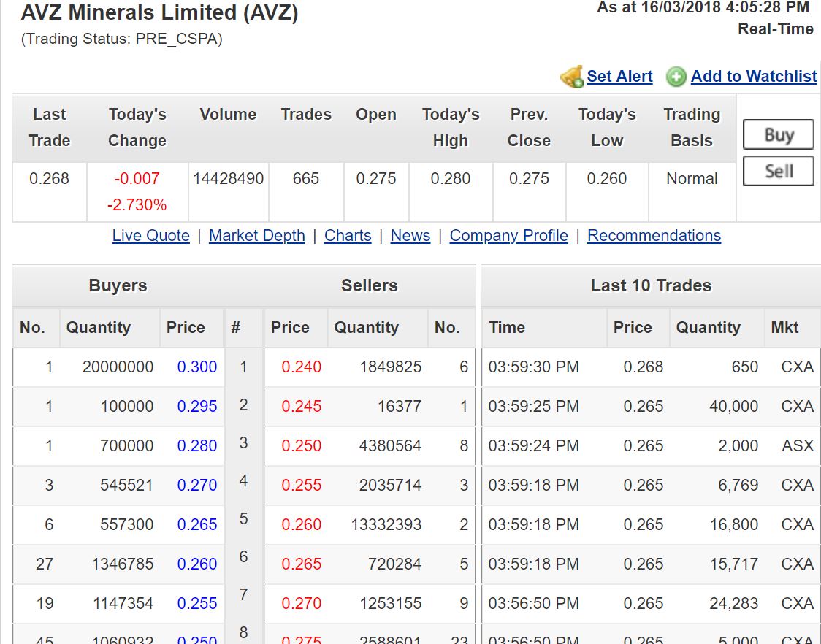Click buyer quantity 545521

126,485
